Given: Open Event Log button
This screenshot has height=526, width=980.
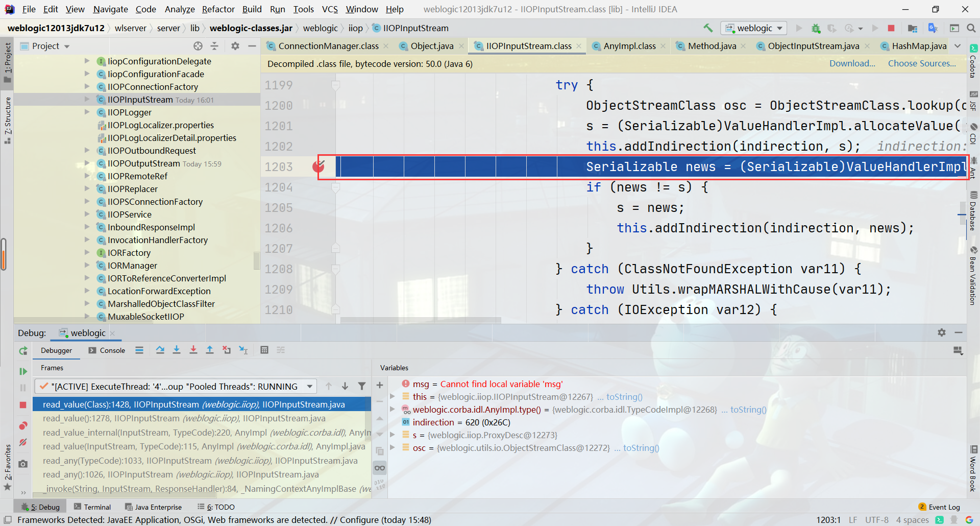Looking at the screenshot, I should (x=939, y=507).
